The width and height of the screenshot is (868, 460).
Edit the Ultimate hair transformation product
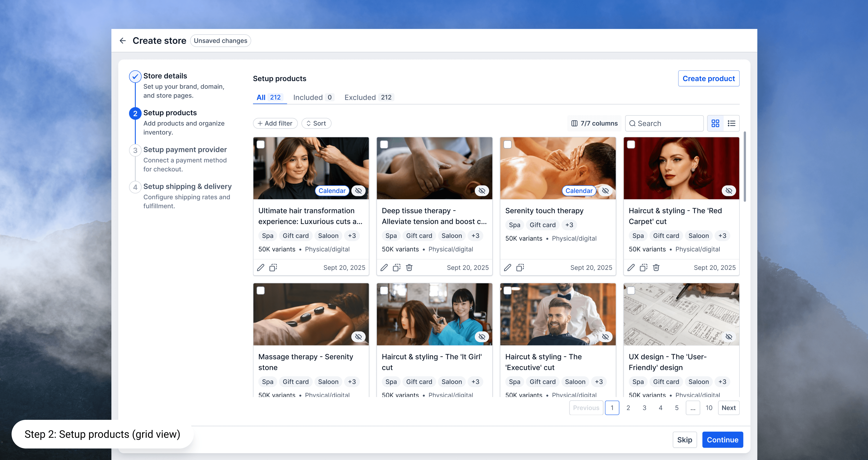(260, 267)
